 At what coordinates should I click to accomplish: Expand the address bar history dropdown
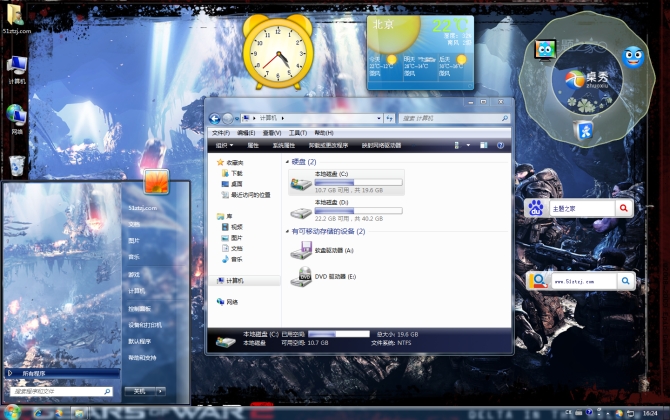coord(379,118)
